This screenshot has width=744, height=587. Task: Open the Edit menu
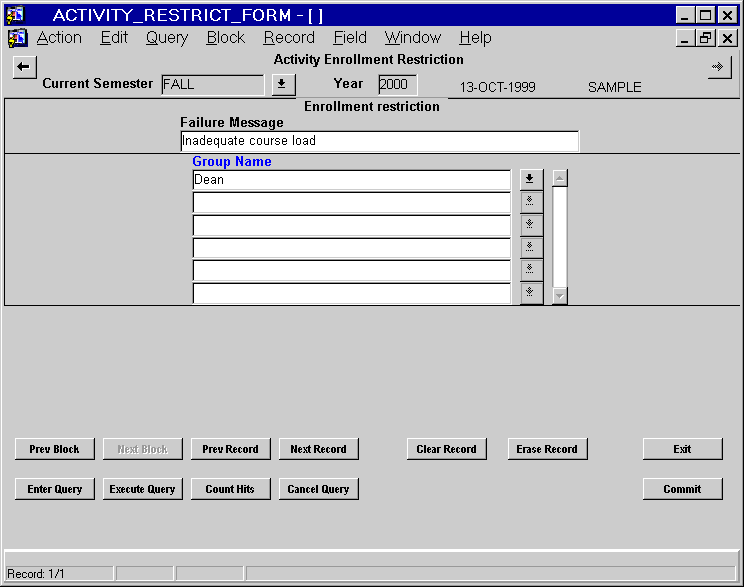coord(114,37)
